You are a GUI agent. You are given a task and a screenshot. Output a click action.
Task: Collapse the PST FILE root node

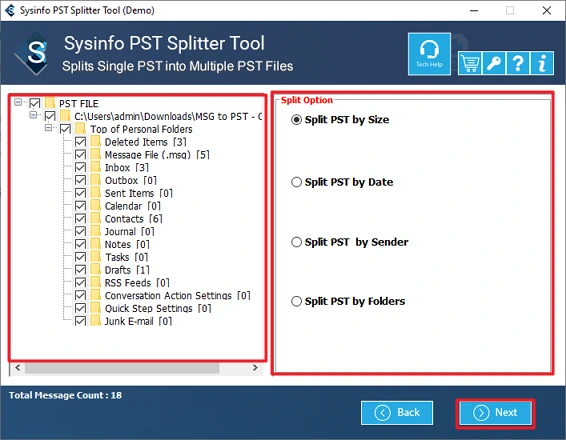point(18,103)
